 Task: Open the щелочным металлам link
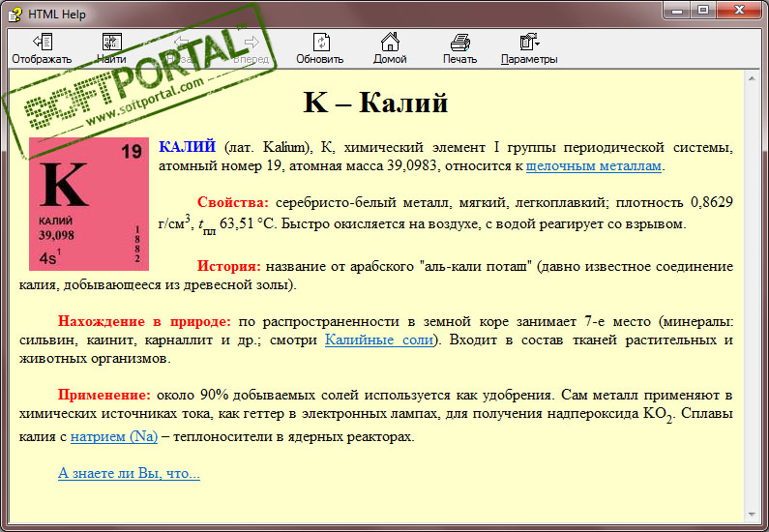click(x=593, y=165)
